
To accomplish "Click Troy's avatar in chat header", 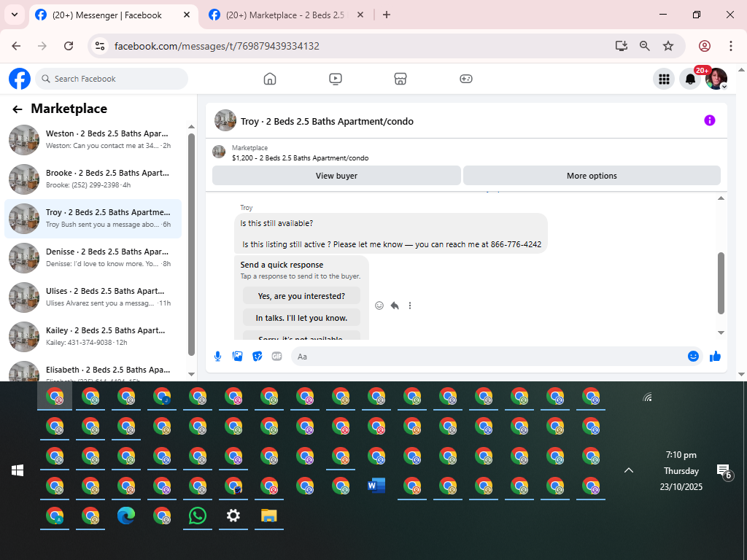I will click(x=225, y=120).
